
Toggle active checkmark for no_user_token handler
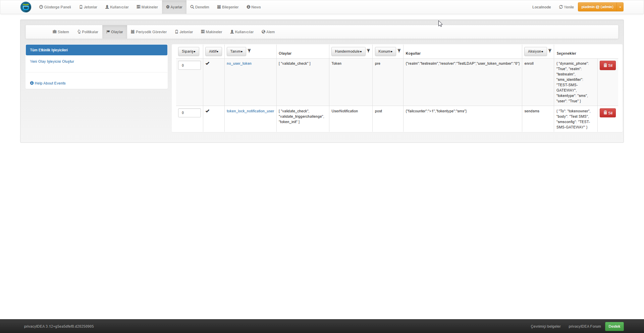(x=208, y=63)
